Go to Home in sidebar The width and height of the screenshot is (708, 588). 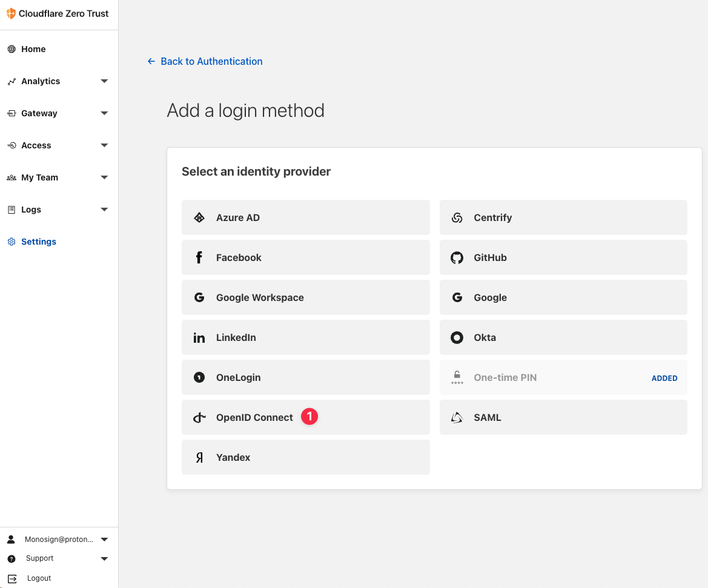click(33, 49)
